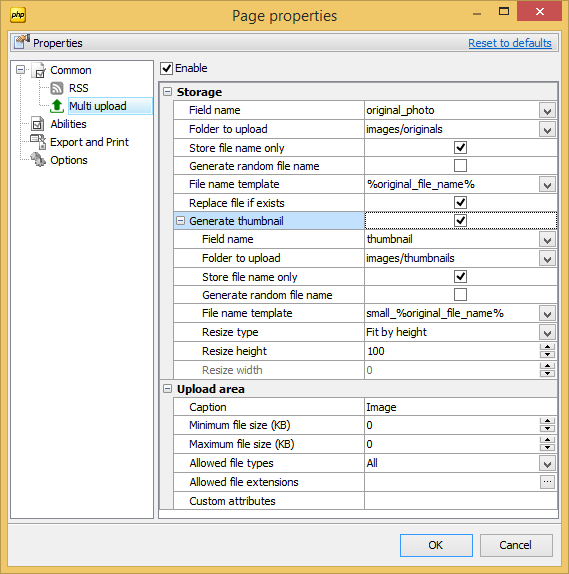Click the Options gears icon
This screenshot has height=574, width=569.
pos(38,160)
